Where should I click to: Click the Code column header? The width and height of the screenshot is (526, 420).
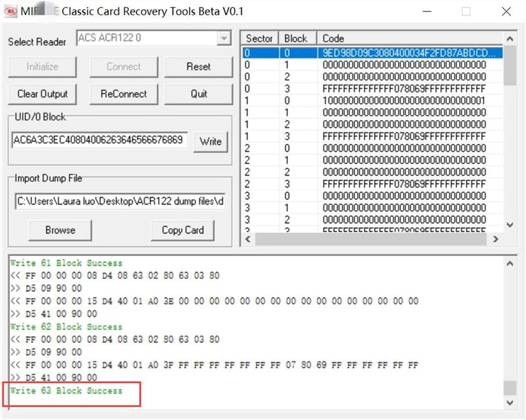coord(410,38)
